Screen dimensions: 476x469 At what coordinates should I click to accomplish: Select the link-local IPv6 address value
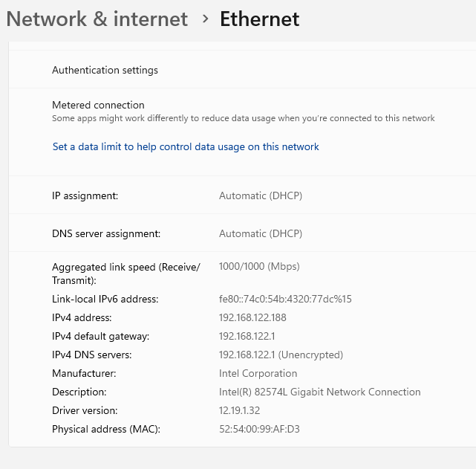[x=285, y=300]
